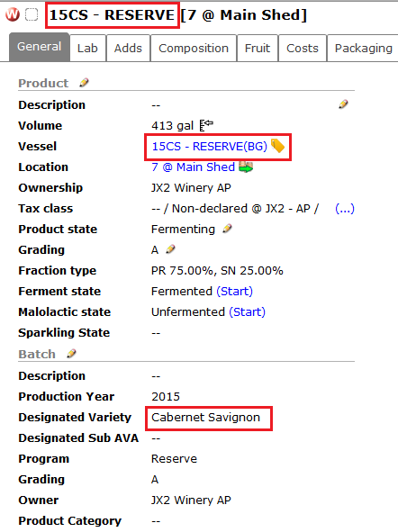Select the Packaging tab
Screen dimensions: 398x532
[x=363, y=49]
